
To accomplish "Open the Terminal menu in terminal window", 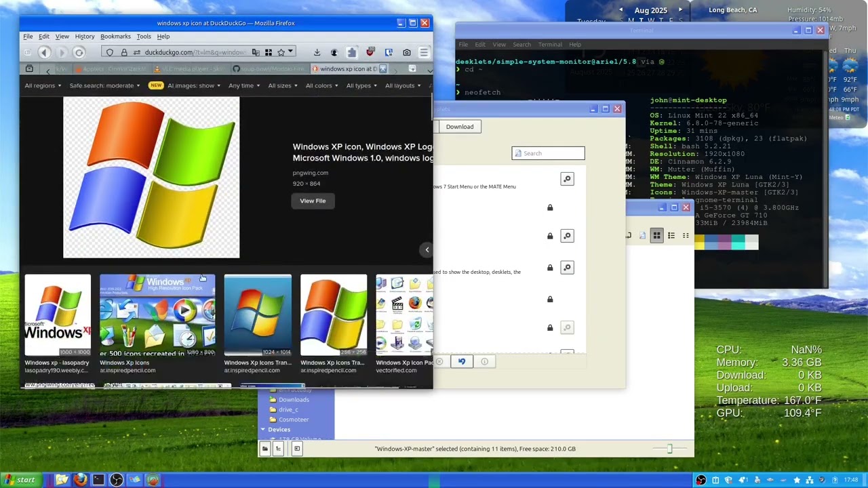I will [x=550, y=45].
